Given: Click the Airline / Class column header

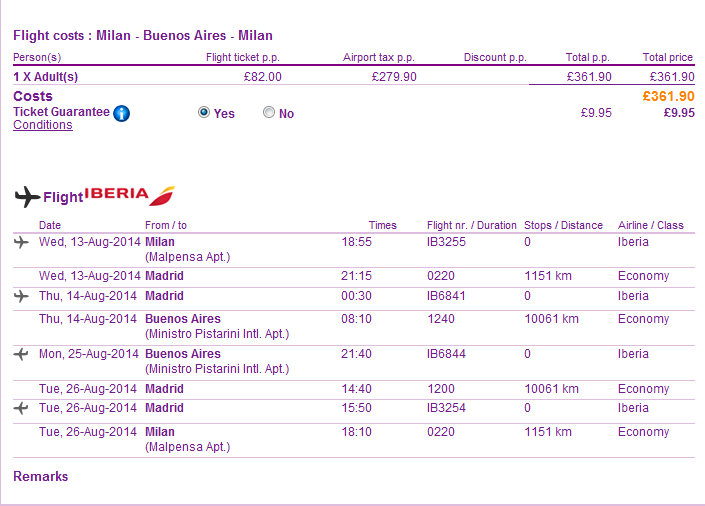Looking at the screenshot, I should (x=650, y=225).
